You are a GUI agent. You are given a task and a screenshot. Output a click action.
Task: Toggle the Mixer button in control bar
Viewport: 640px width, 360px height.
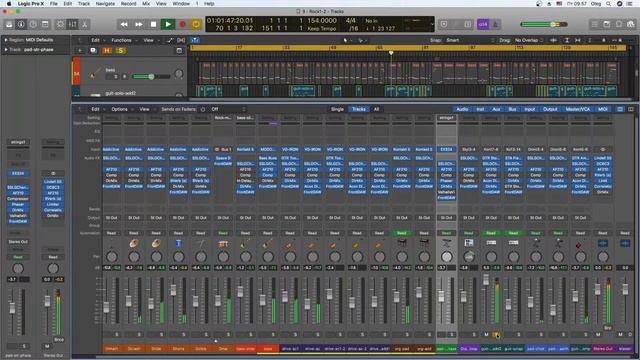73,24
